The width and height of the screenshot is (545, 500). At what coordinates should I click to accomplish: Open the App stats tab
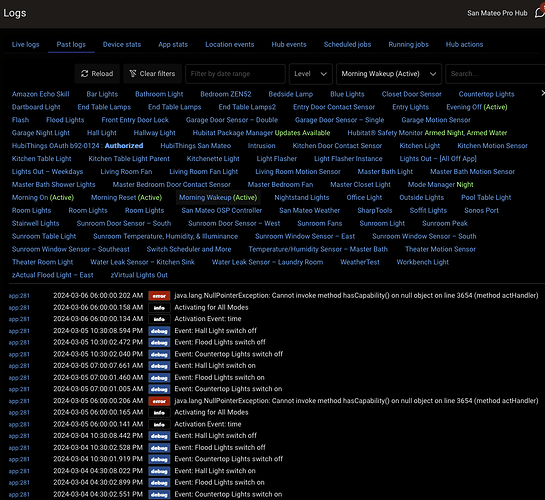pos(173,44)
